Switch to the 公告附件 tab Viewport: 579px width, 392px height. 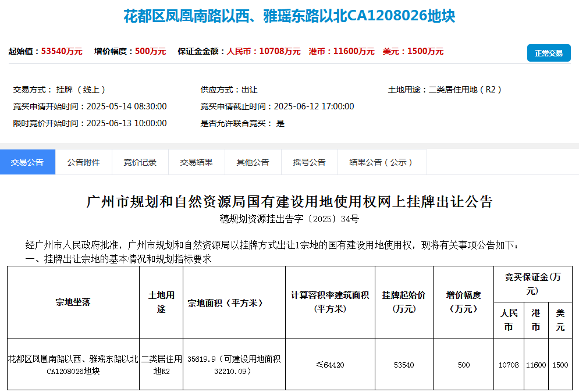(83, 162)
